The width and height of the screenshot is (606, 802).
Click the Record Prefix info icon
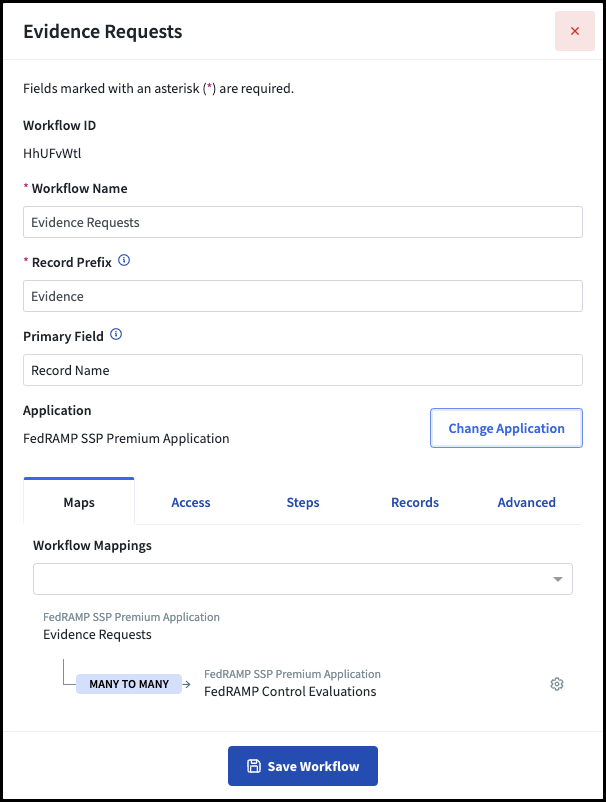[x=124, y=260]
